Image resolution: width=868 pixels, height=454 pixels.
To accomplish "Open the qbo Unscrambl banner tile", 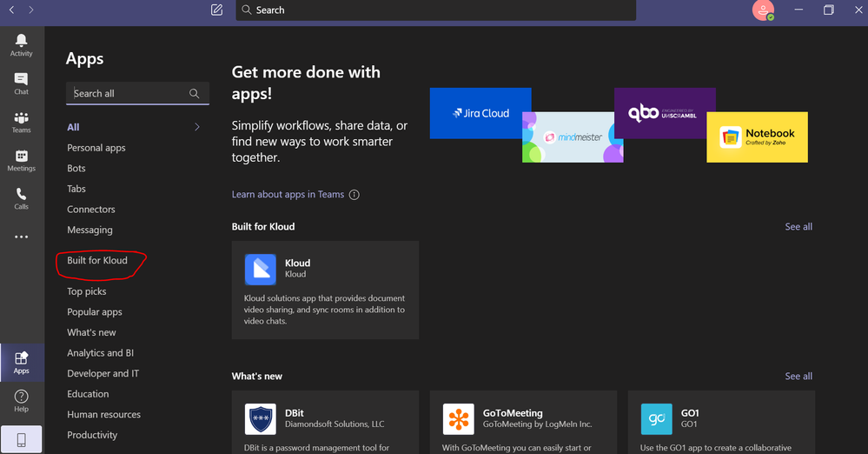I will (665, 113).
